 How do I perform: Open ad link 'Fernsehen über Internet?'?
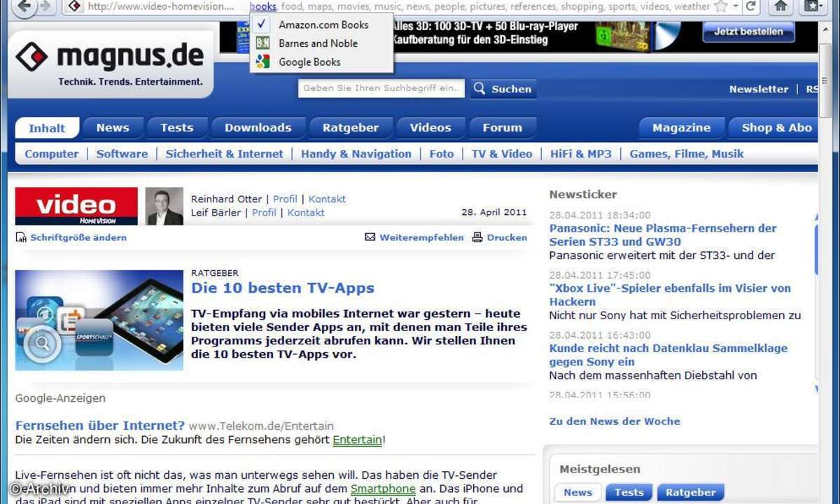tap(100, 426)
